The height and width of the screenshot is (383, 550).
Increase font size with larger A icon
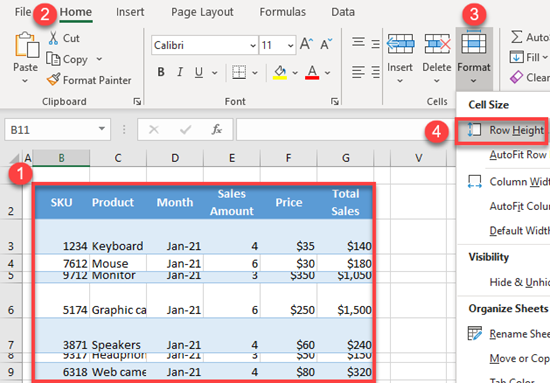pos(306,44)
